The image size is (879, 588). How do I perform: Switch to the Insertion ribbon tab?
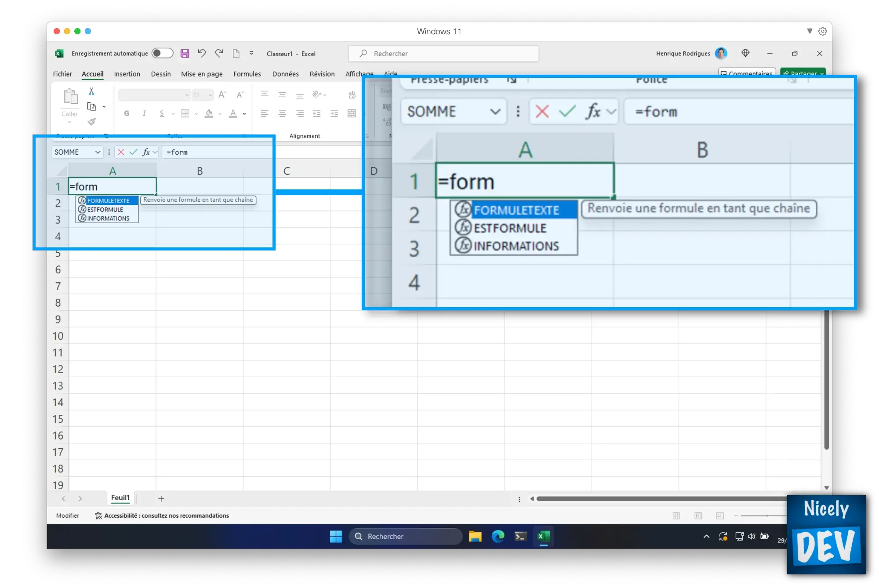coord(127,74)
